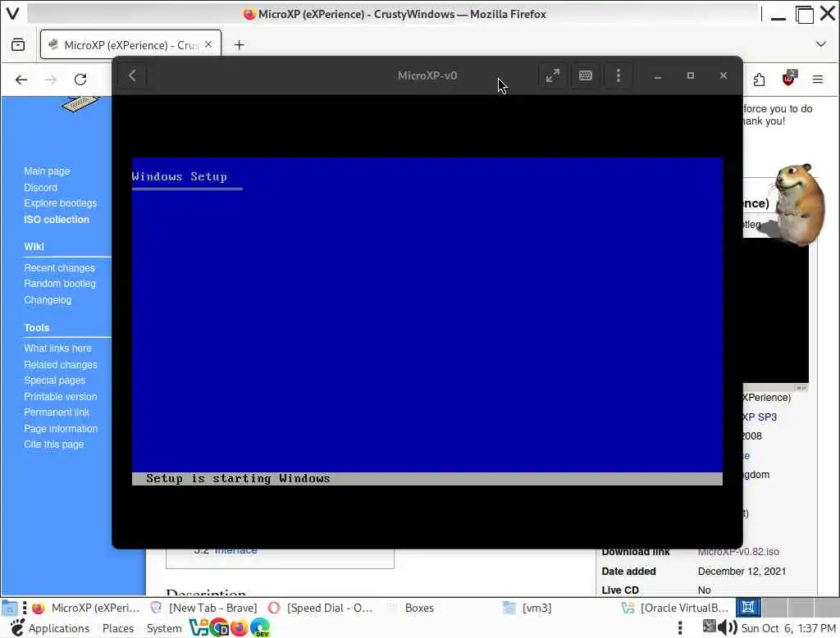
Task: Reload the current Firefox page
Action: tap(80, 80)
